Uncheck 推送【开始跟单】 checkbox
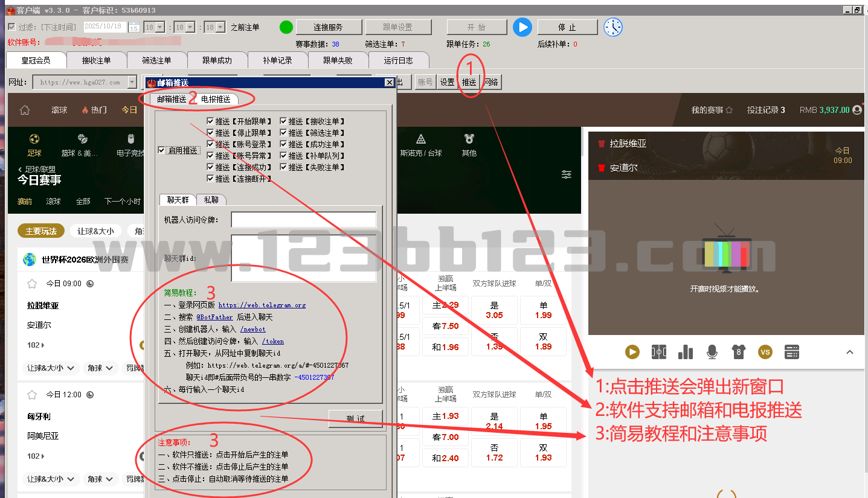 (x=210, y=121)
